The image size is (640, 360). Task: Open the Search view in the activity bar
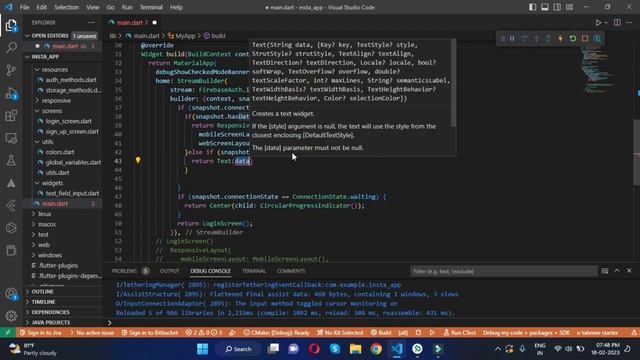[11, 48]
